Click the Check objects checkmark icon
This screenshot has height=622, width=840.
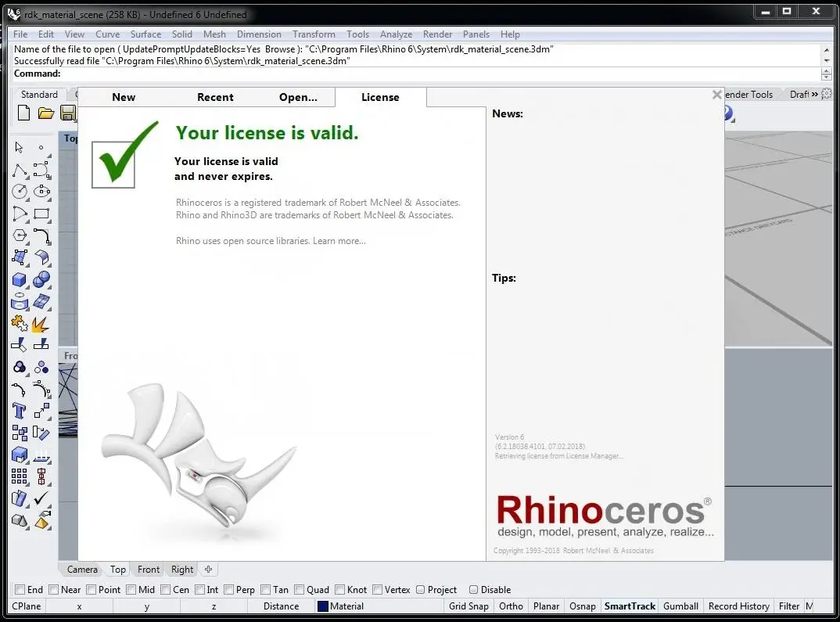coord(41,498)
